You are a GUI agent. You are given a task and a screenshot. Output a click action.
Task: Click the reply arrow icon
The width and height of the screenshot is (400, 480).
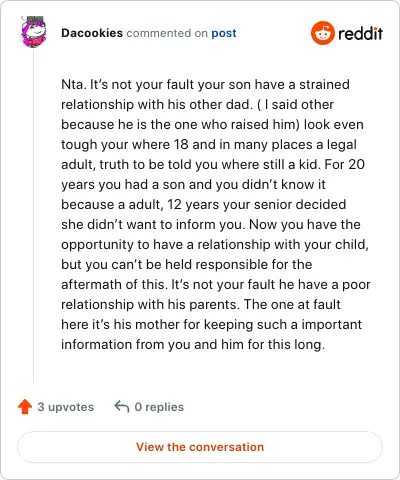tap(122, 407)
